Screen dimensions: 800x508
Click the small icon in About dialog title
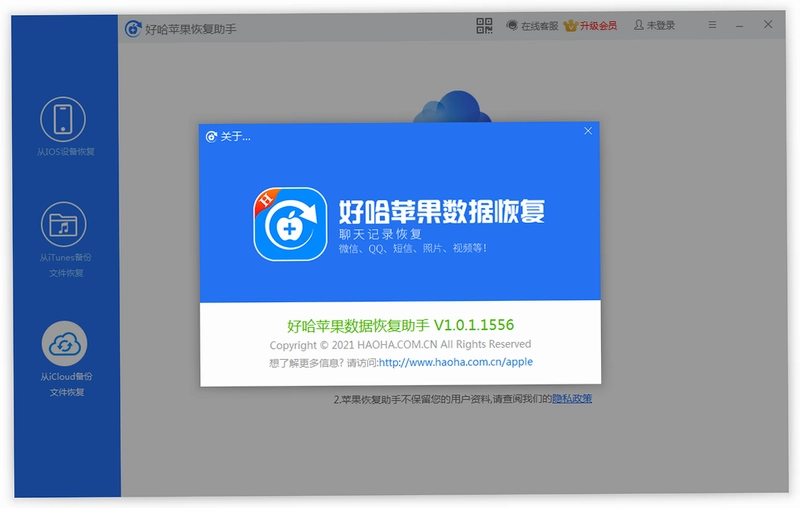(211, 137)
